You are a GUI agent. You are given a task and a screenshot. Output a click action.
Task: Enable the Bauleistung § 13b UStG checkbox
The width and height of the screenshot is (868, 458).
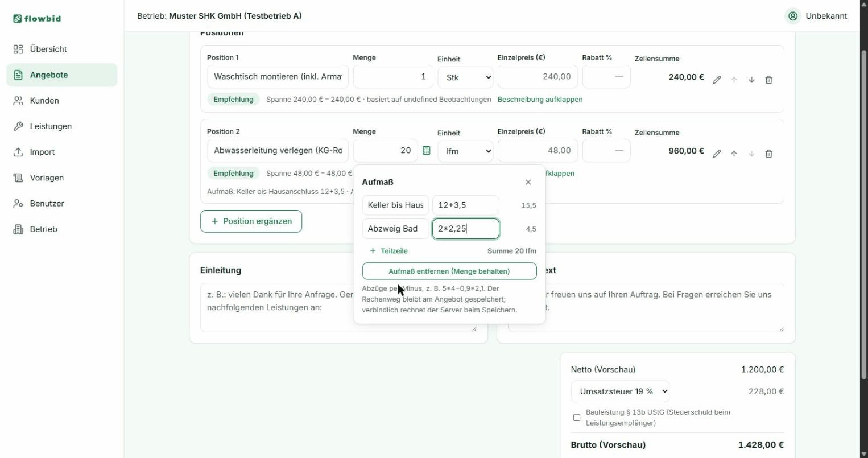click(x=577, y=418)
